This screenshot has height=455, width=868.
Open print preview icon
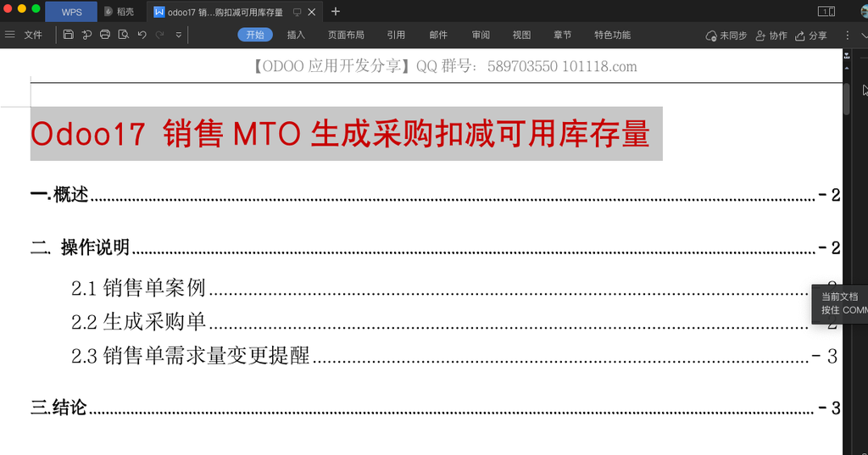tap(124, 35)
